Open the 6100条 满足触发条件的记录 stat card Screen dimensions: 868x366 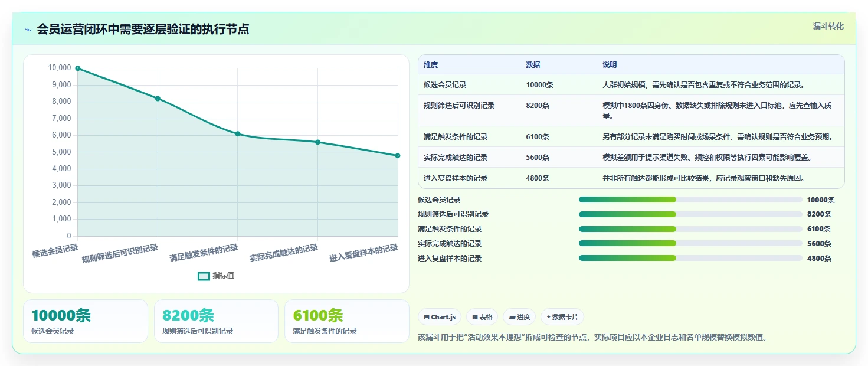346,321
